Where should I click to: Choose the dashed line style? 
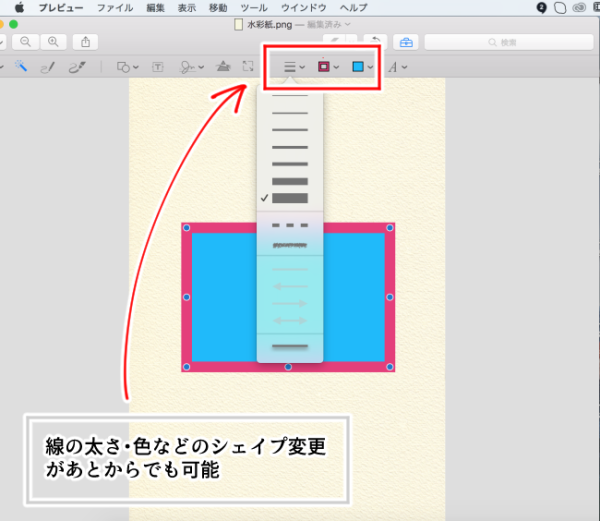[x=290, y=225]
